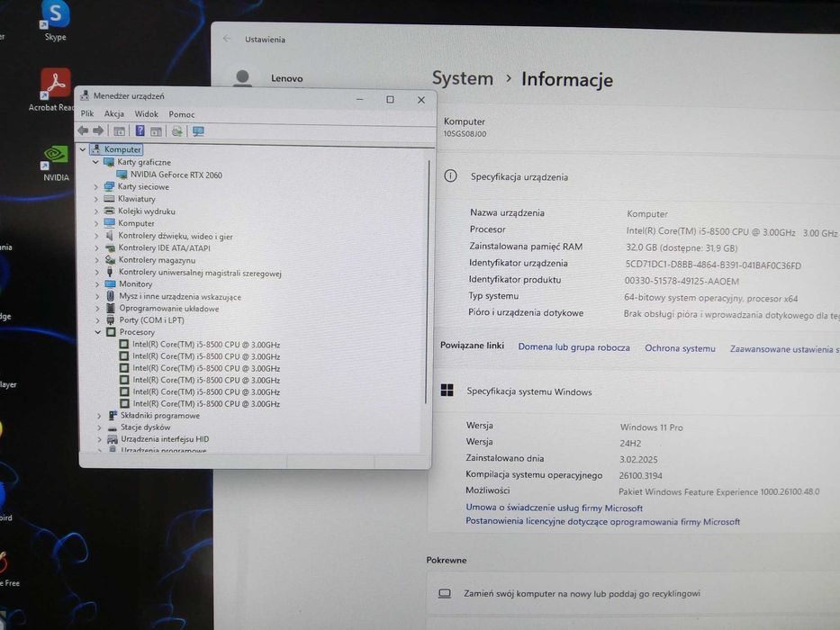Open the Akcja menu
The height and width of the screenshot is (630, 840).
(x=114, y=113)
